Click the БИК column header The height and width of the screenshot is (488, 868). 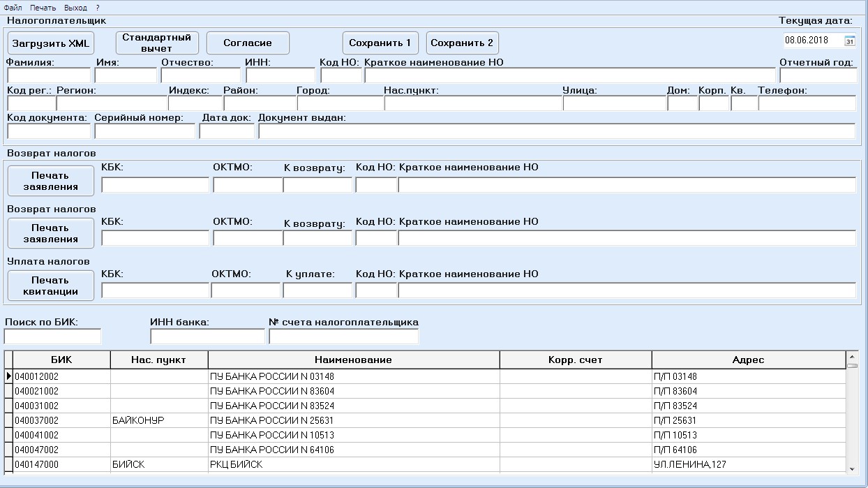click(61, 360)
